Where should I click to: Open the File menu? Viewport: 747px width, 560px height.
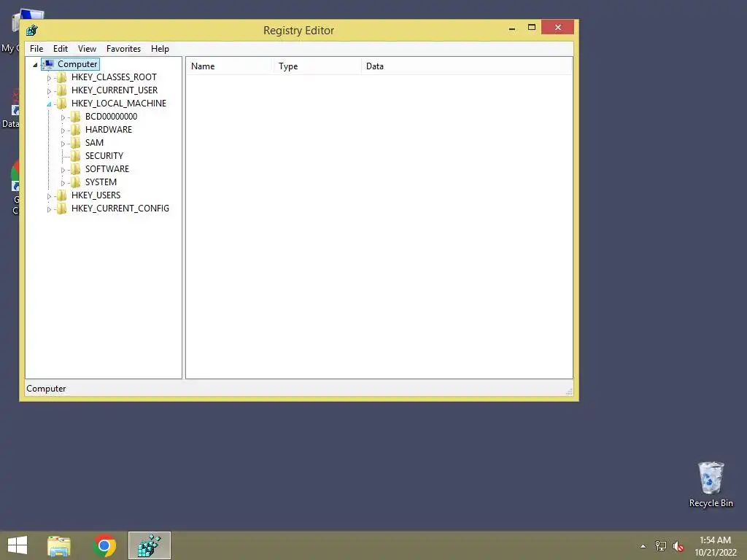(x=36, y=49)
